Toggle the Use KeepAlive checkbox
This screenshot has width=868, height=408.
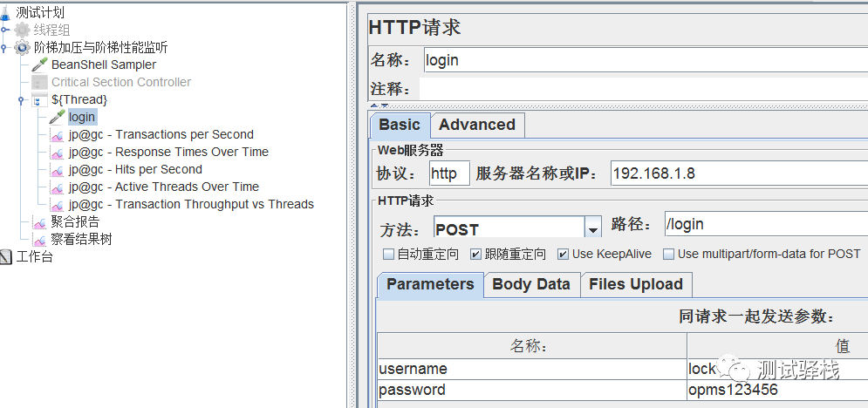tap(563, 255)
